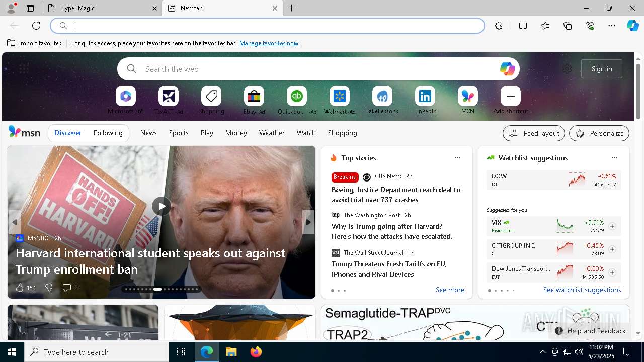Like the Harvard story thumbs up
The width and height of the screenshot is (644, 362).
[20, 288]
